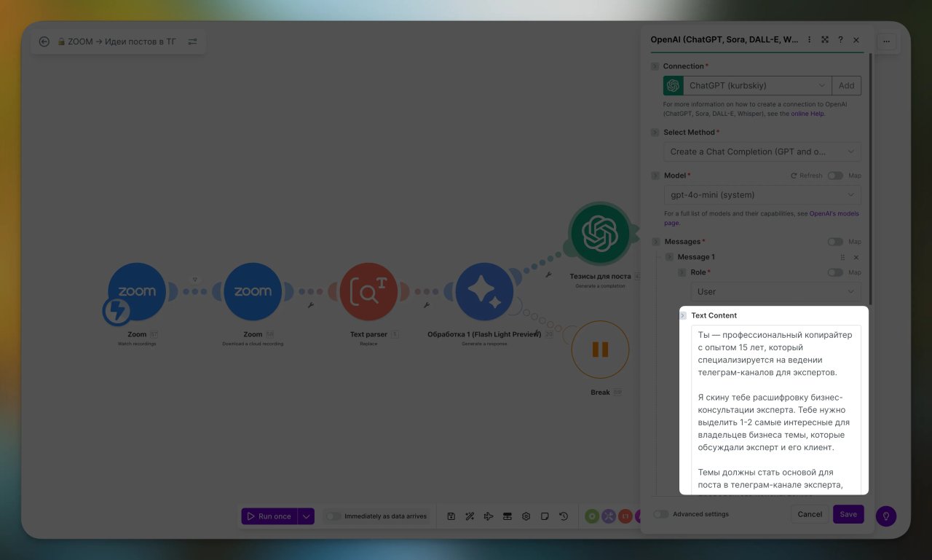Collapse the Connection section arrow

(x=655, y=66)
